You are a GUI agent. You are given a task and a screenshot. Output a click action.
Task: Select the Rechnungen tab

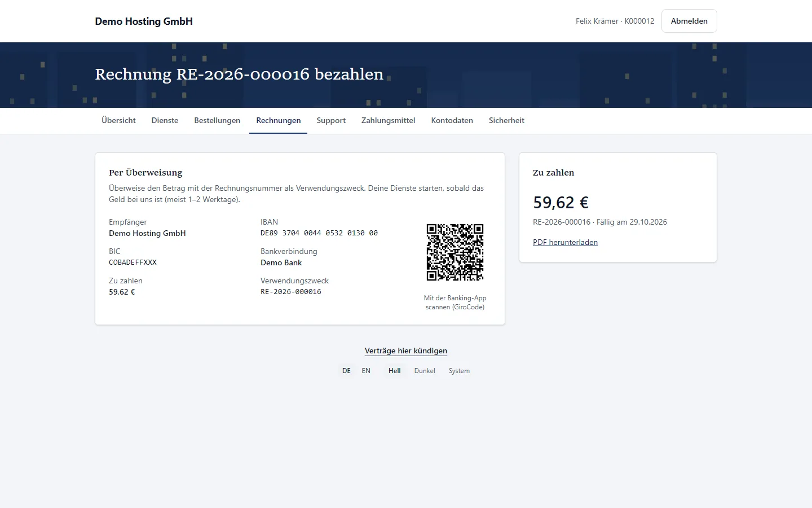279,120
